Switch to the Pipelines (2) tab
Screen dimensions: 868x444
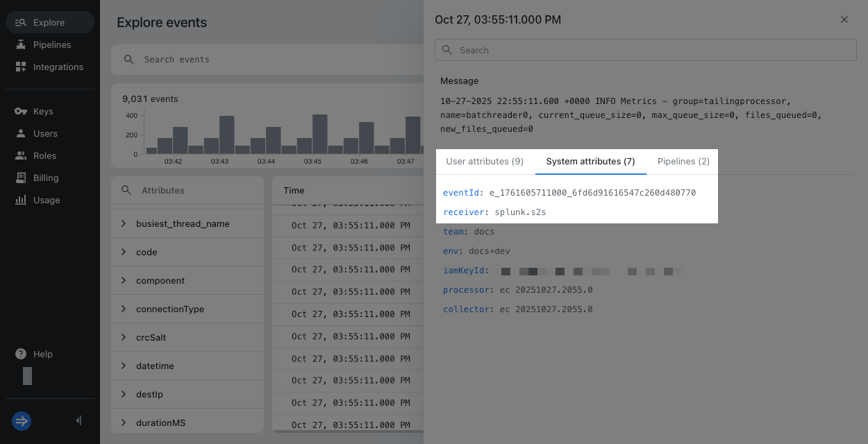[x=683, y=161]
